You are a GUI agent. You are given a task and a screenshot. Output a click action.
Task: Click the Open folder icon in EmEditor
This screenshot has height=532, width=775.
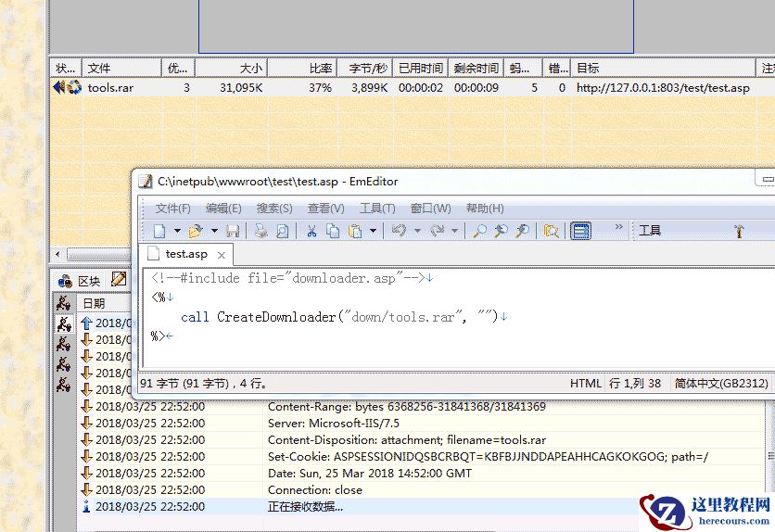pos(196,231)
